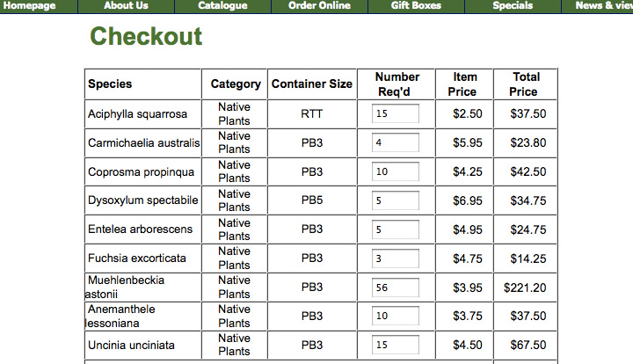Screen dimensions: 633x364
Task: Click the Checkout page heading
Action: click(x=146, y=36)
